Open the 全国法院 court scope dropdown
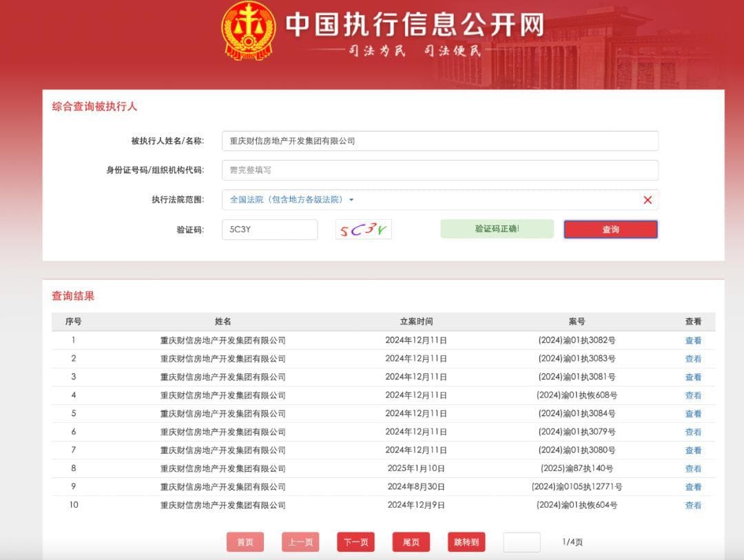This screenshot has height=560, width=744. [292, 200]
